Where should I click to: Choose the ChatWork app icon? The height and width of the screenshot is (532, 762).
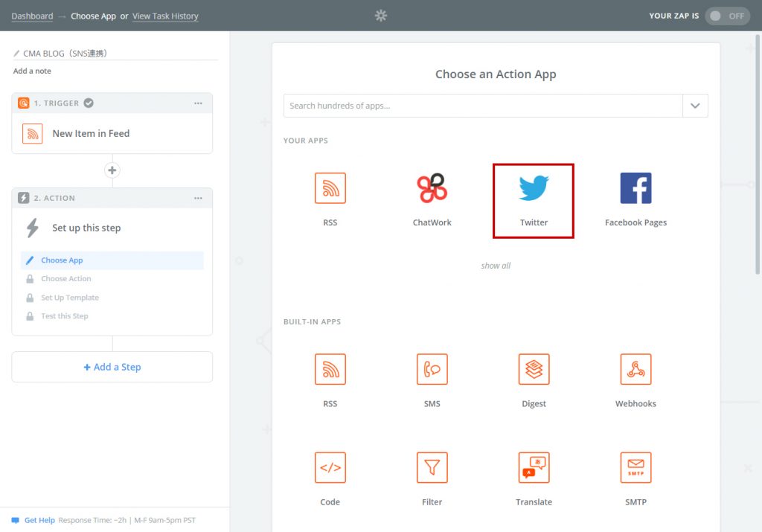(x=432, y=189)
